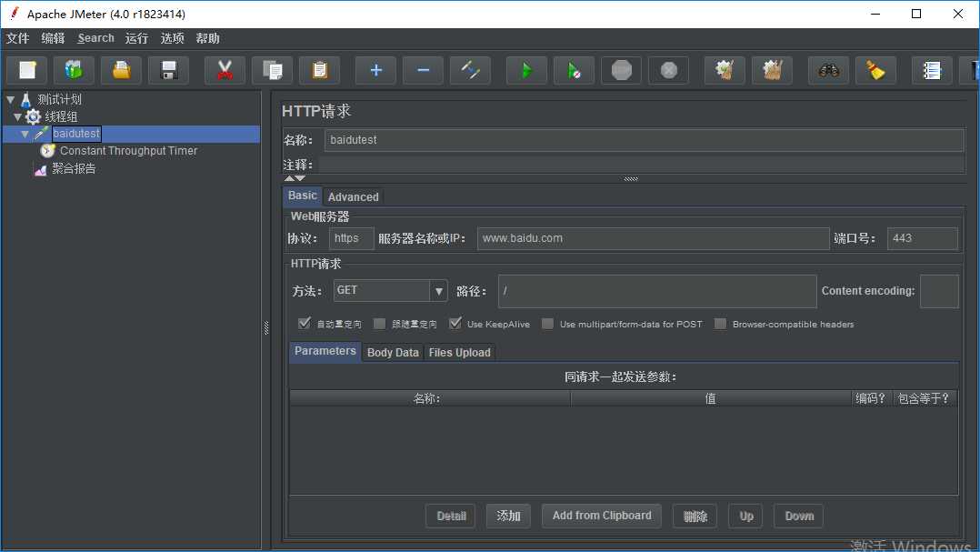Viewport: 980px width, 552px height.
Task: Click the Cut scissors icon
Action: click(225, 70)
